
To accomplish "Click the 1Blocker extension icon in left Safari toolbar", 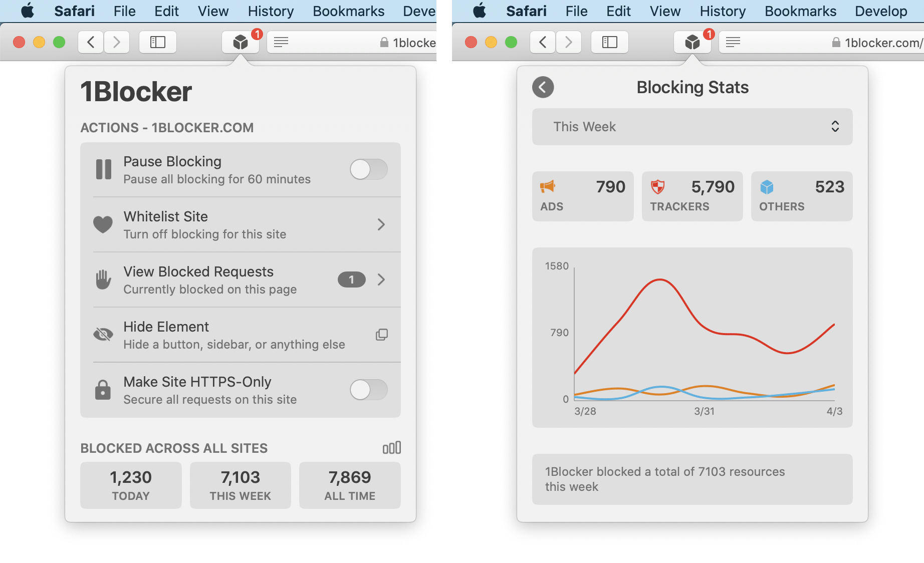I will pos(241,42).
